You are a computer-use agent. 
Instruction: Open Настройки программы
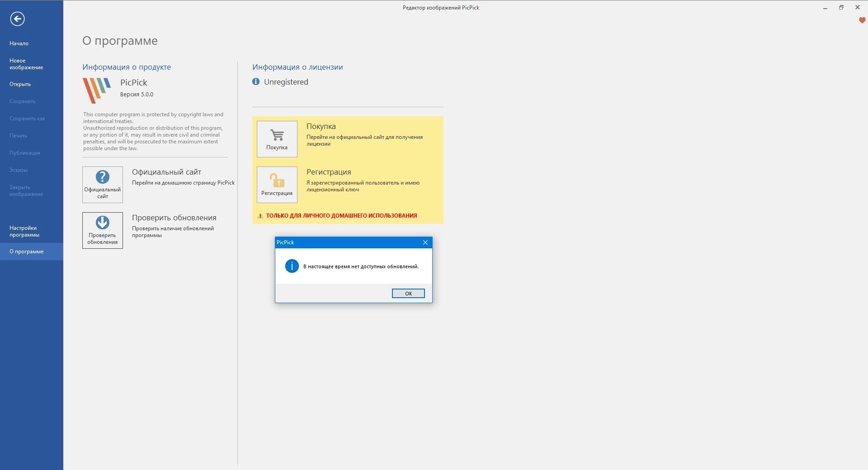[24, 231]
